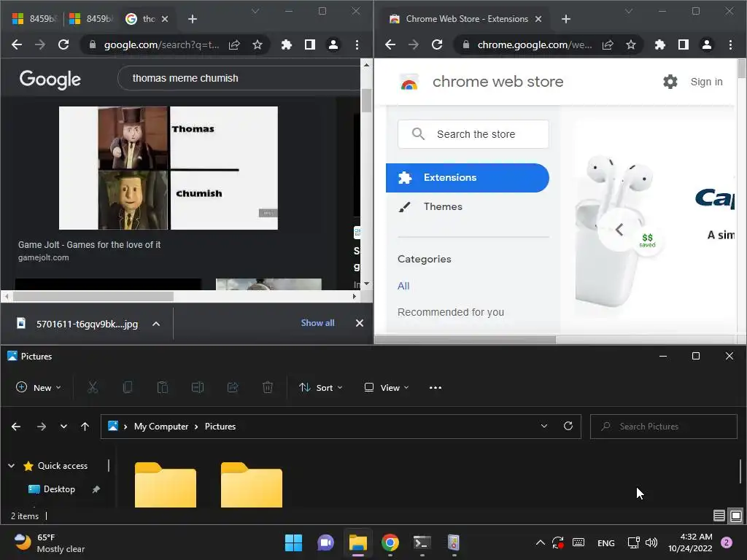Screen dimensions: 747x560
Task: Select Extensions in Web Store sidebar
Action: click(x=468, y=178)
